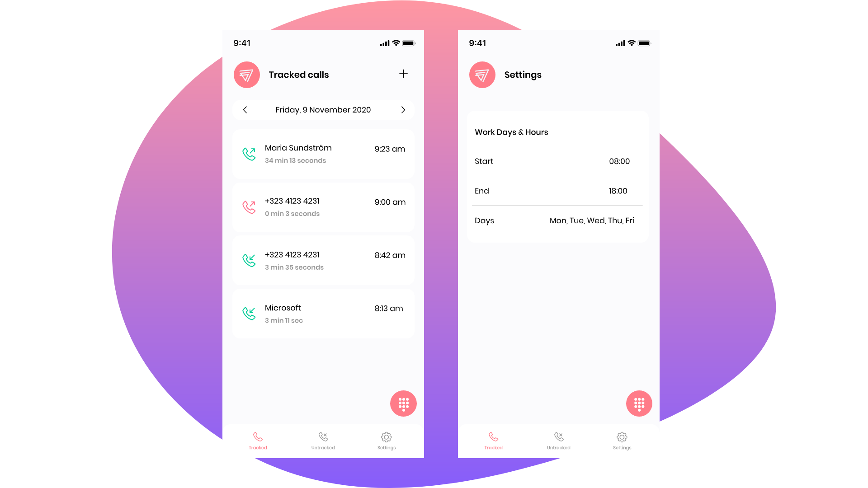Tap the outgoing call icon for Maria Sundström
The image size is (868, 488).
click(249, 154)
